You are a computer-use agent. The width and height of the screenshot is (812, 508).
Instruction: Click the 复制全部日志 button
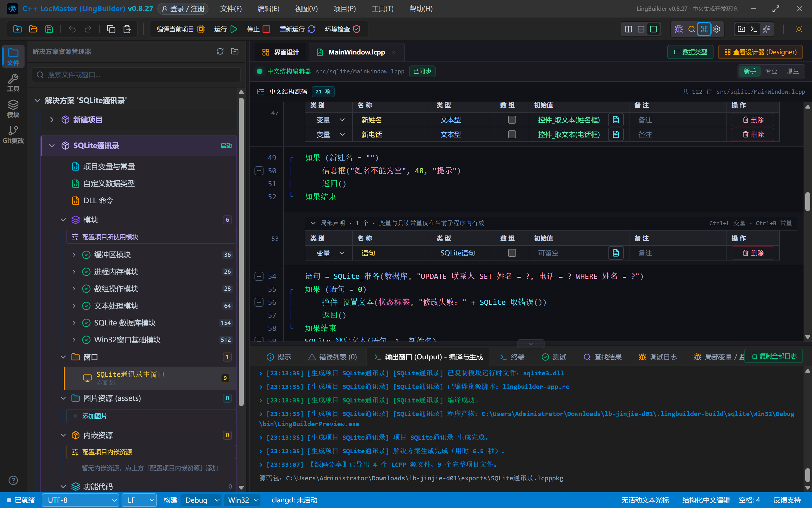[x=773, y=356]
